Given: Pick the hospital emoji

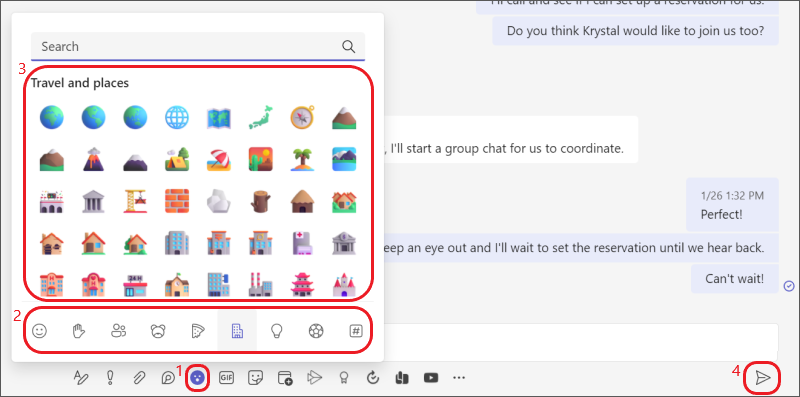Looking at the screenshot, I should [x=303, y=243].
